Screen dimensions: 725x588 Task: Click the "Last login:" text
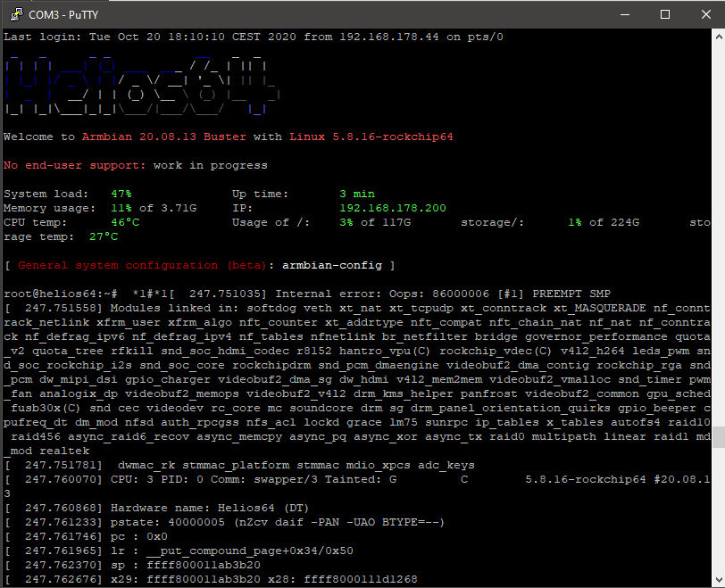(43, 37)
